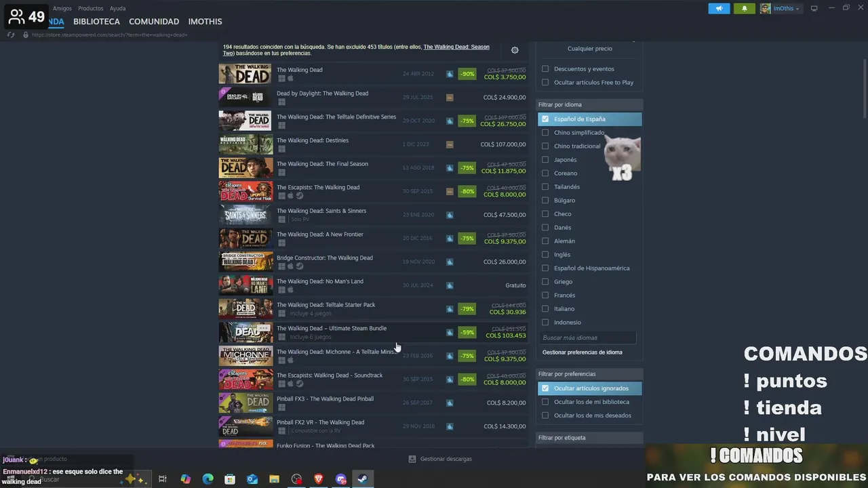Open Microsoft Edge from the taskbar
Image resolution: width=868 pixels, height=488 pixels.
pos(208,479)
